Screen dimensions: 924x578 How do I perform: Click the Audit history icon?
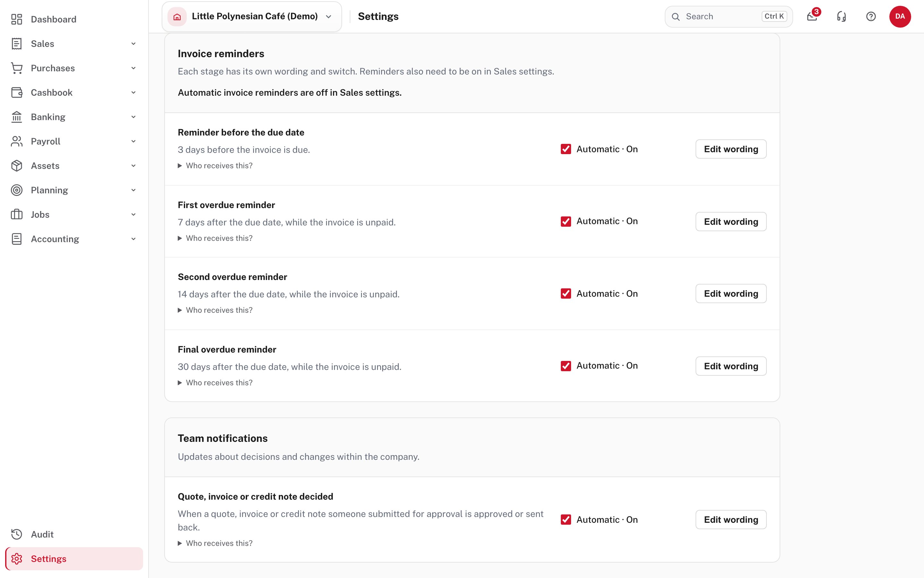16,534
